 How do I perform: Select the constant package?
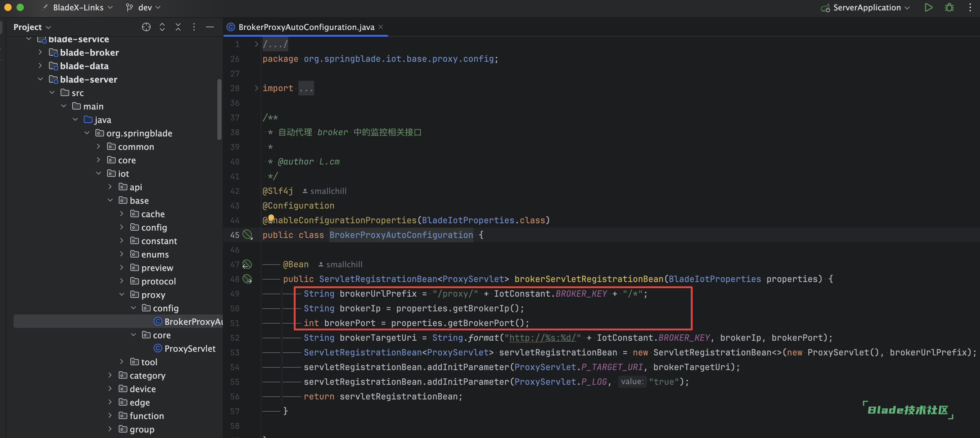pyautogui.click(x=159, y=241)
